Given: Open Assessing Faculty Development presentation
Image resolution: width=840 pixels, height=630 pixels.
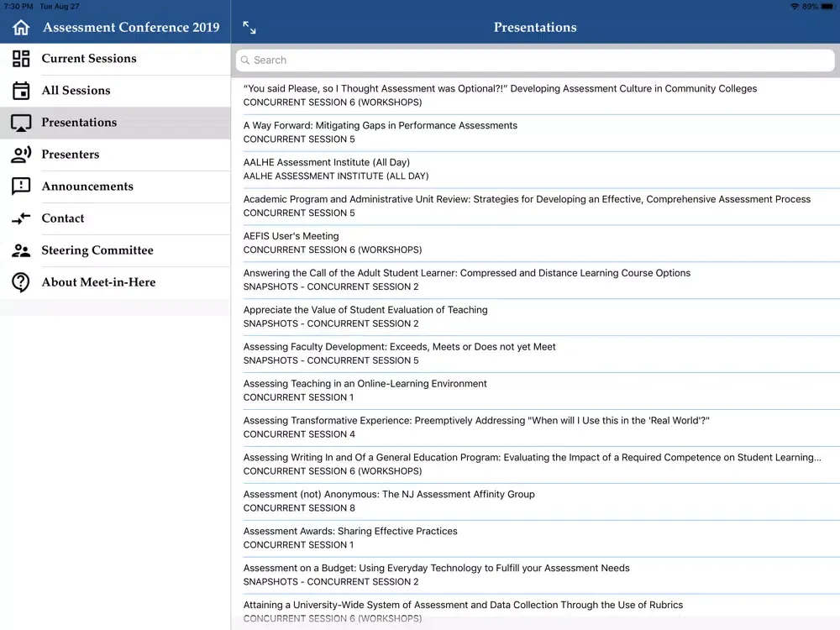Looking at the screenshot, I should click(x=536, y=354).
